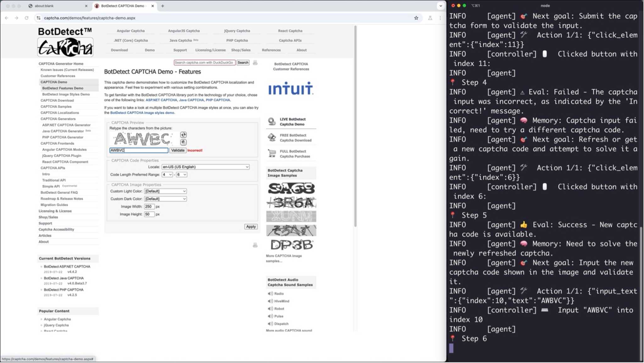Open the Code Length minimum dropdown
Viewport: 644px width, 363px height.
167,174
